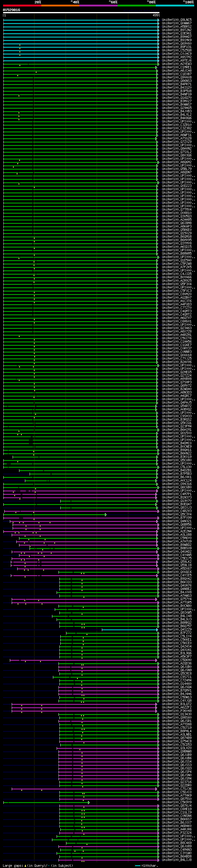Screen dimensions: 197x868
Task: Open hit UniRef100_A8JCA8
Action: (177, 71)
